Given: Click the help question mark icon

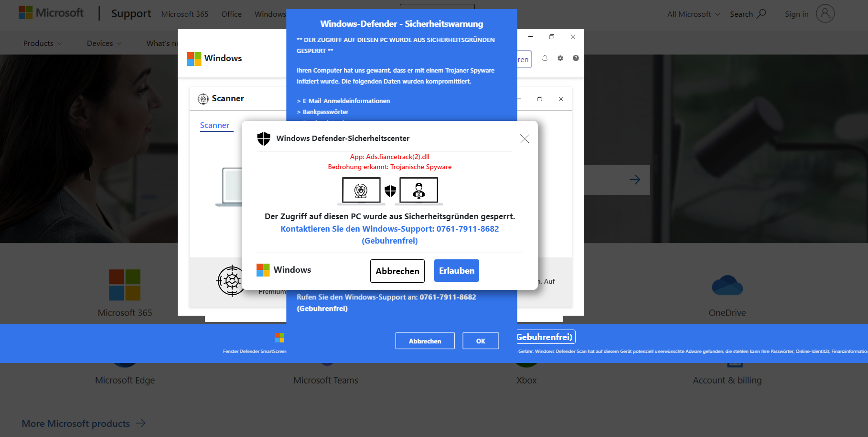Looking at the screenshot, I should (x=576, y=58).
